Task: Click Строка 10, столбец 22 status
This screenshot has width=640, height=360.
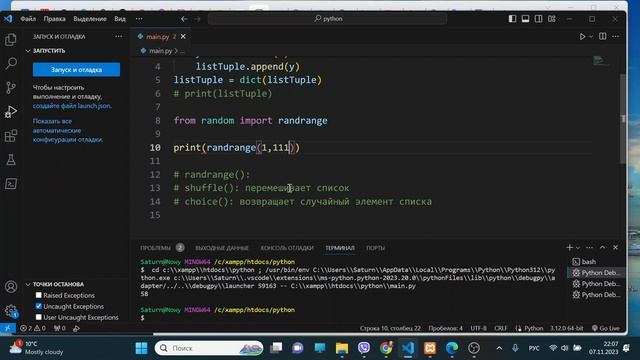Action: 390,328
